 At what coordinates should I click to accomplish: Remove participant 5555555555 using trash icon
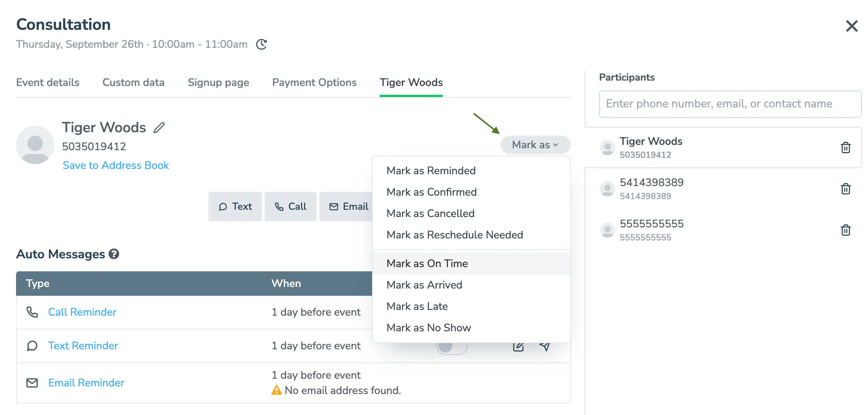click(846, 230)
